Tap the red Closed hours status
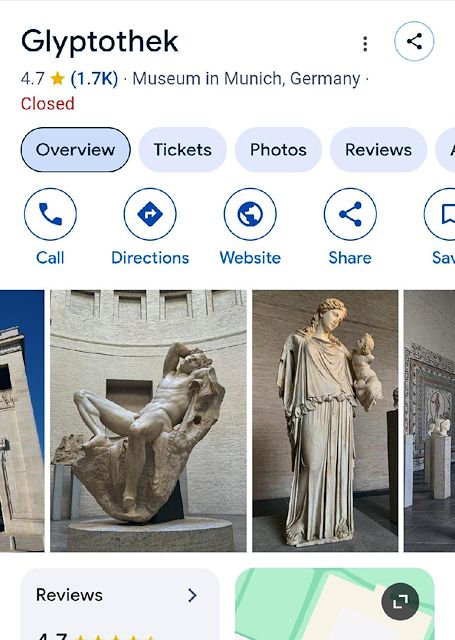Viewport: 455px width, 640px height. click(x=48, y=104)
